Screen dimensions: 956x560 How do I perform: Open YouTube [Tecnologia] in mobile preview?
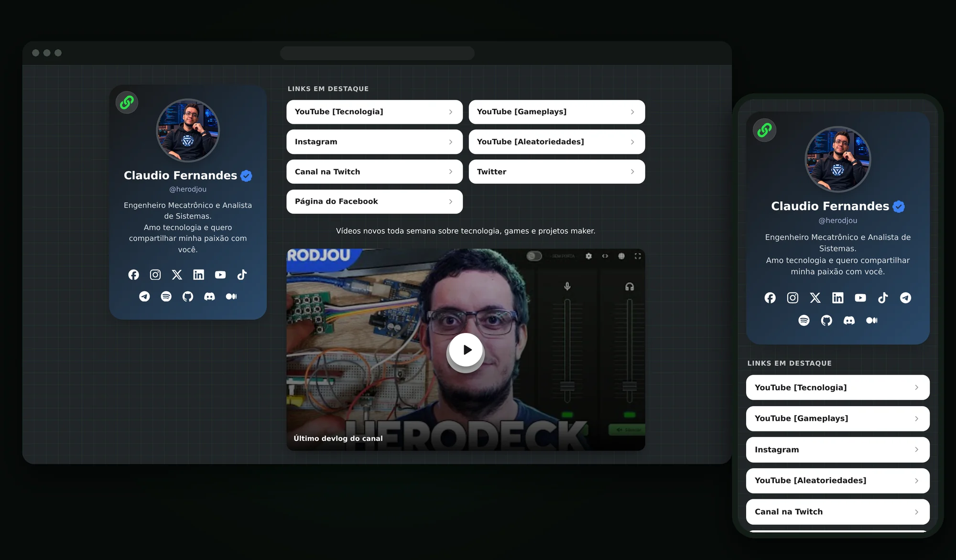(838, 388)
